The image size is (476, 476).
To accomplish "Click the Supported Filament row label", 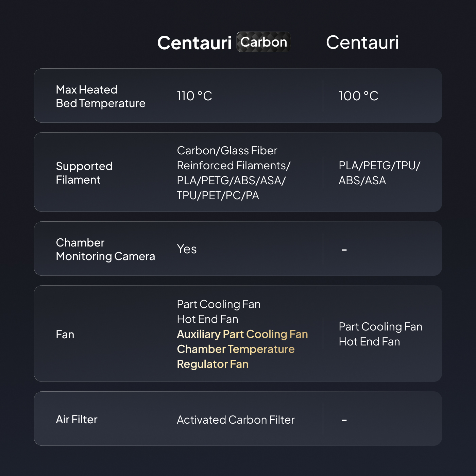I will click(84, 173).
